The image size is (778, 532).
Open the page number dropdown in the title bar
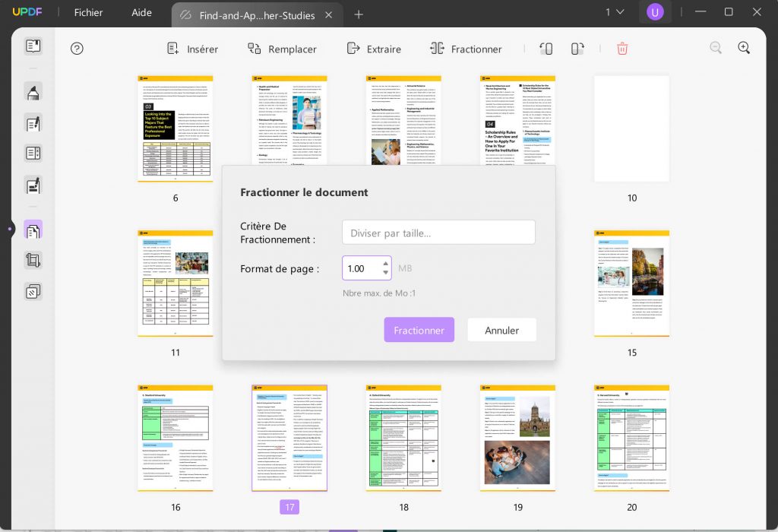615,12
